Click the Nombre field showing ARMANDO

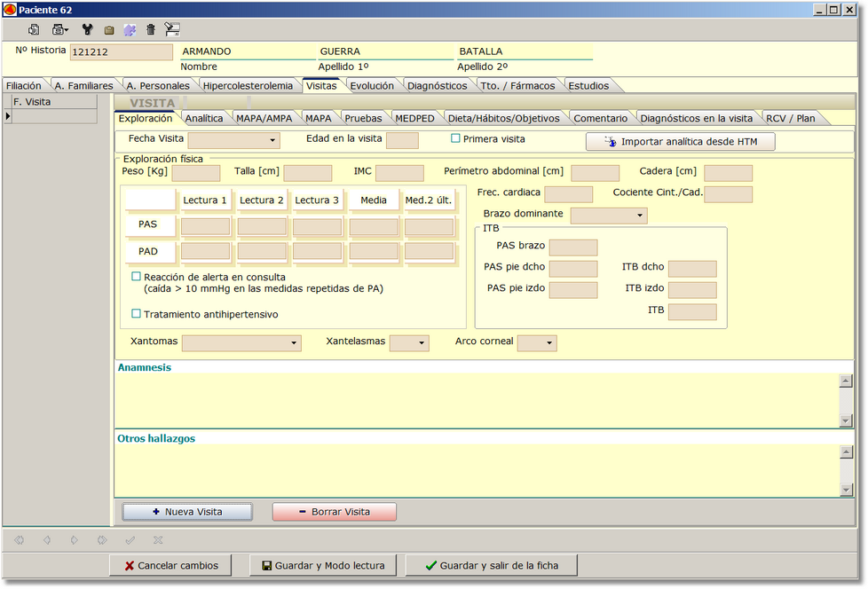[248, 51]
